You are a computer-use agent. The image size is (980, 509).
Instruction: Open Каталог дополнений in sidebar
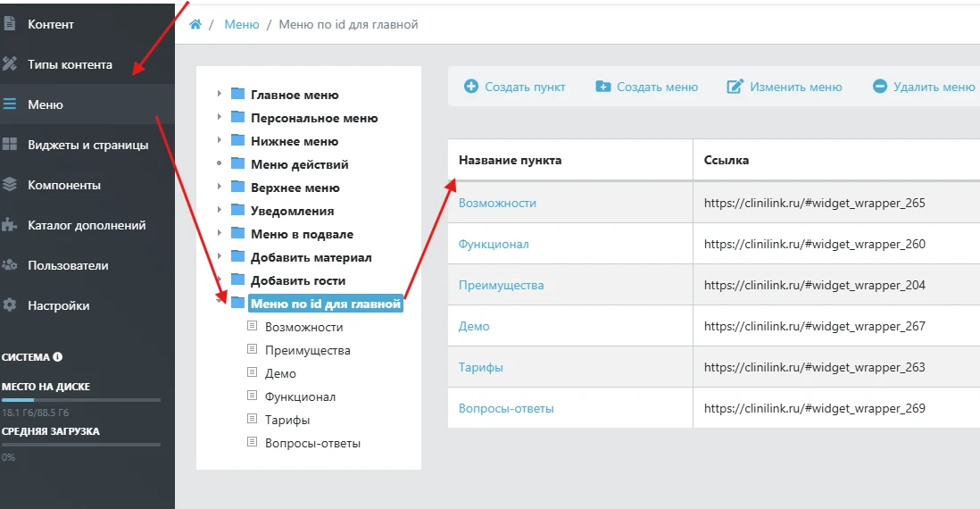(87, 224)
